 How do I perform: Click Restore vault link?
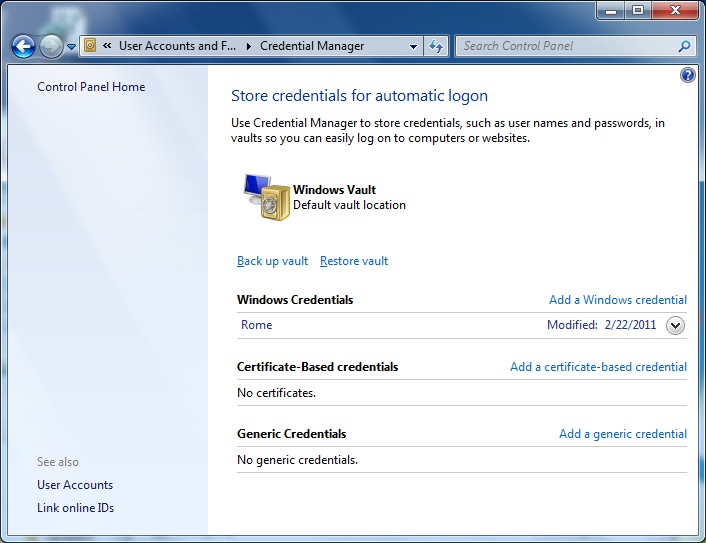[354, 261]
